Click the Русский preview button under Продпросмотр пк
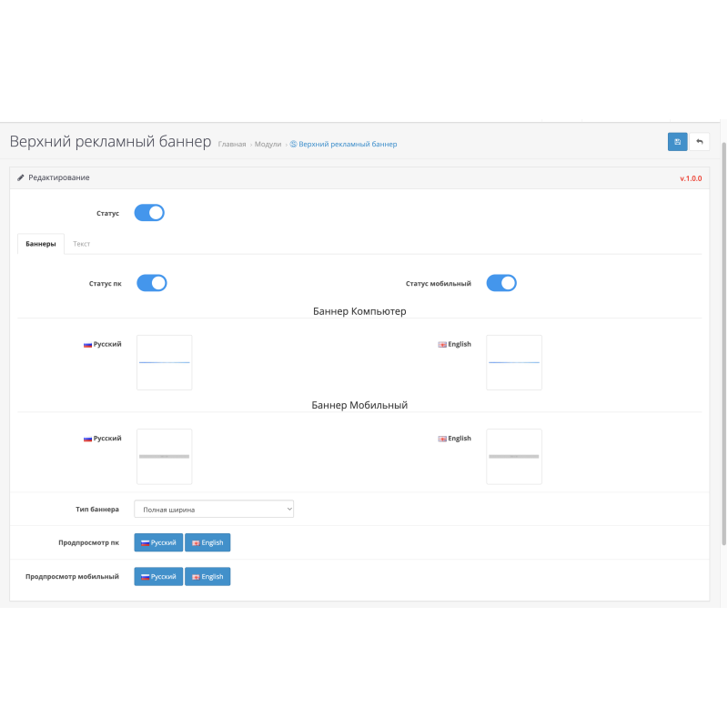Viewport: 728px width, 728px height. pos(158,542)
